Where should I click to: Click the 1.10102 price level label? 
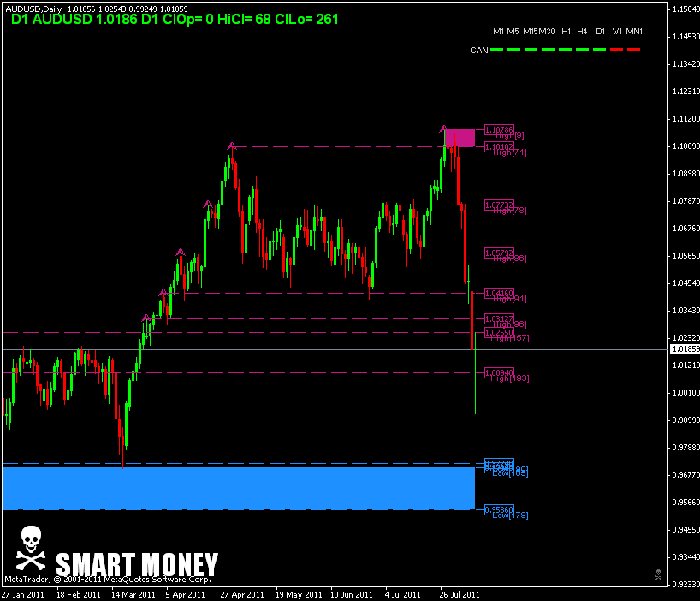(499, 146)
